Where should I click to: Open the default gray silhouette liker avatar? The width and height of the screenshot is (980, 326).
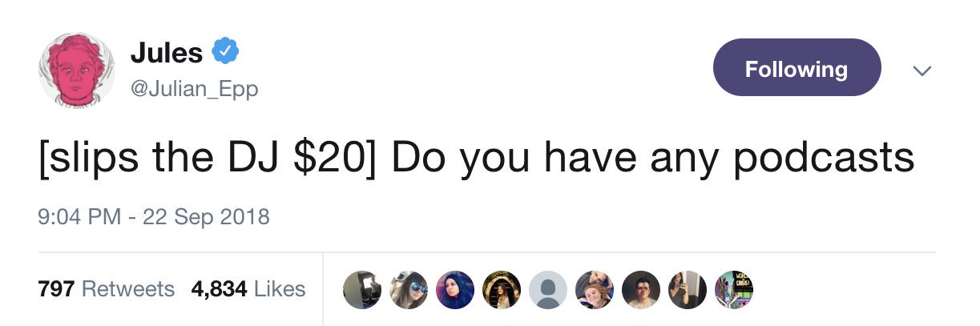click(548, 289)
